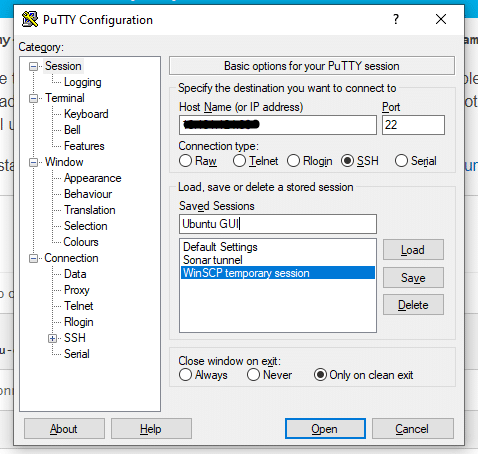Open the Selection settings
The height and width of the screenshot is (454, 478).
pyautogui.click(x=85, y=226)
